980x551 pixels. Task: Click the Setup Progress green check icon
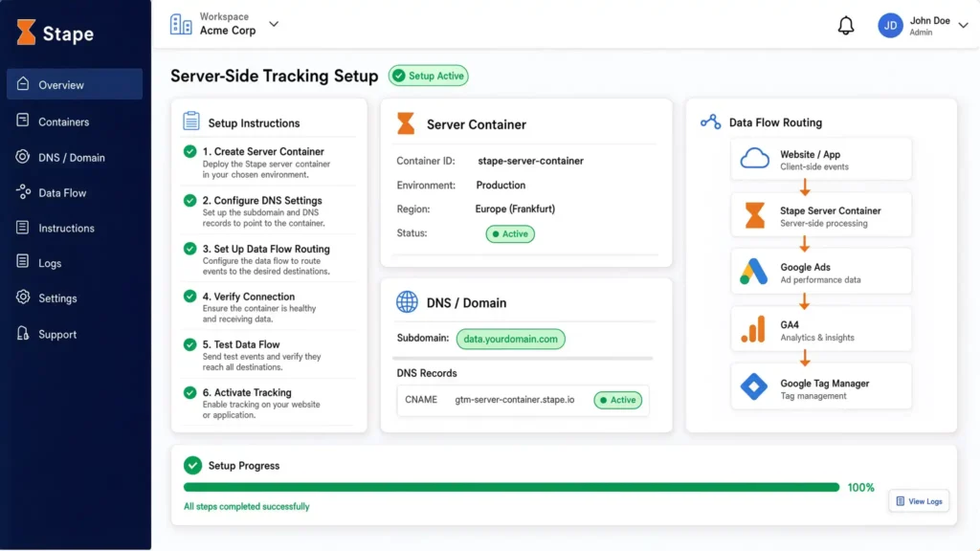point(192,465)
